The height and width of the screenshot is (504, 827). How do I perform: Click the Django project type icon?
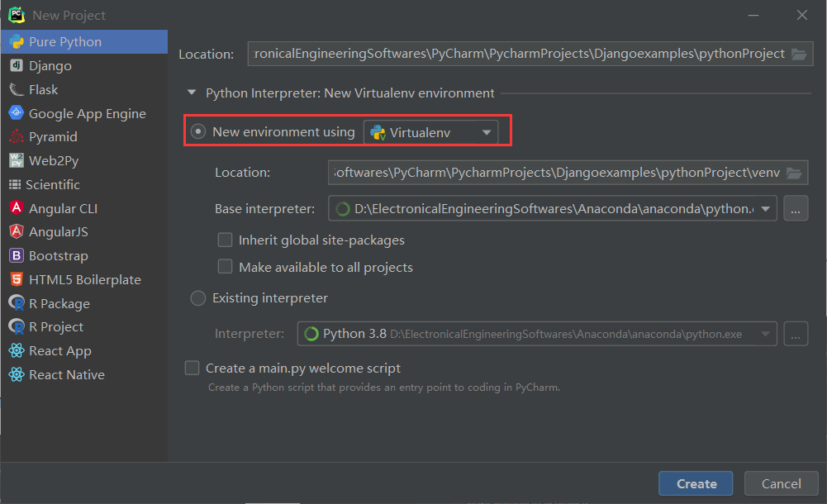[17, 65]
